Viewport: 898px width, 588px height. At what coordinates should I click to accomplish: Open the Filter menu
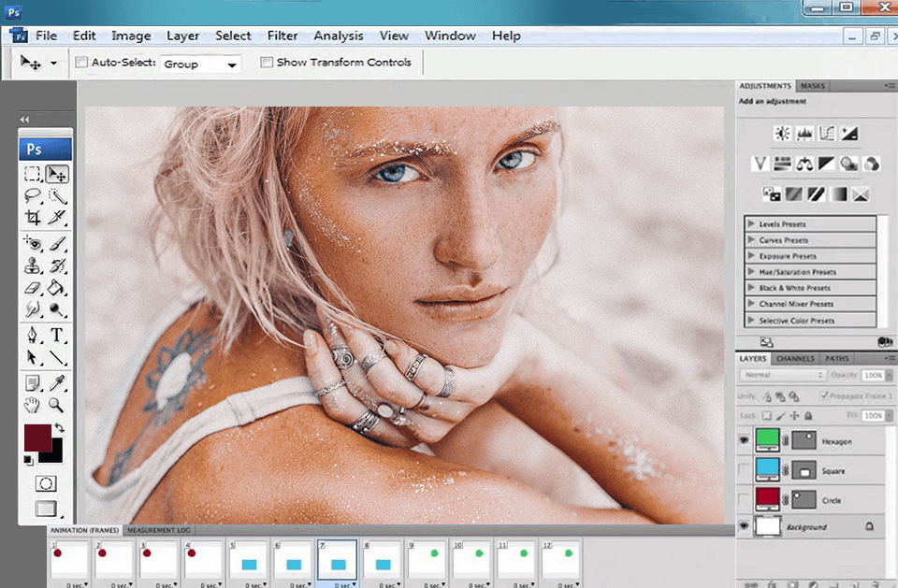[x=282, y=36]
